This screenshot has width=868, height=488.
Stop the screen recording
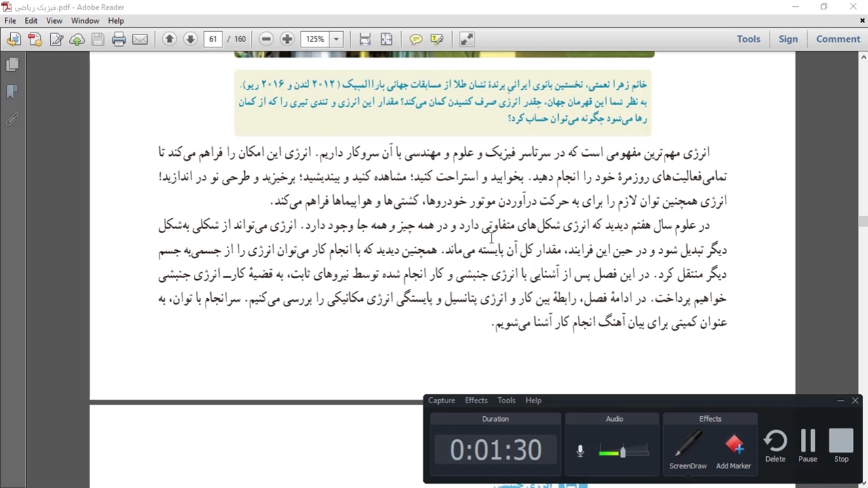[x=841, y=446]
